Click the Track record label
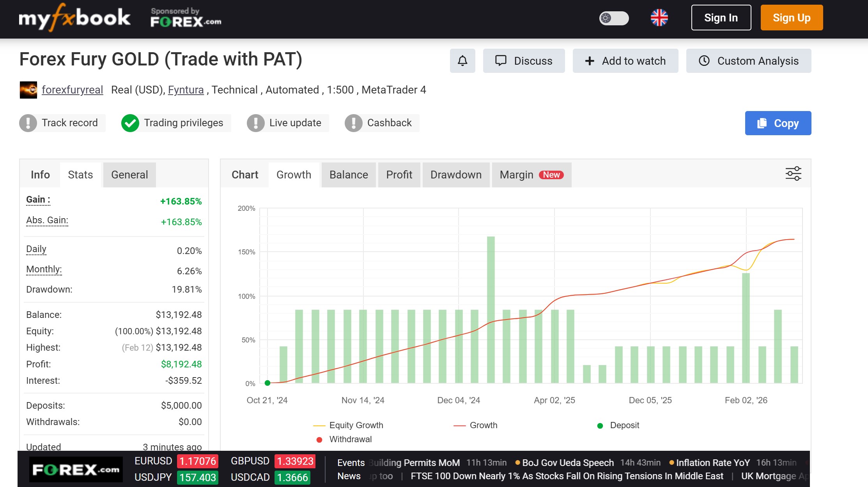 (70, 123)
